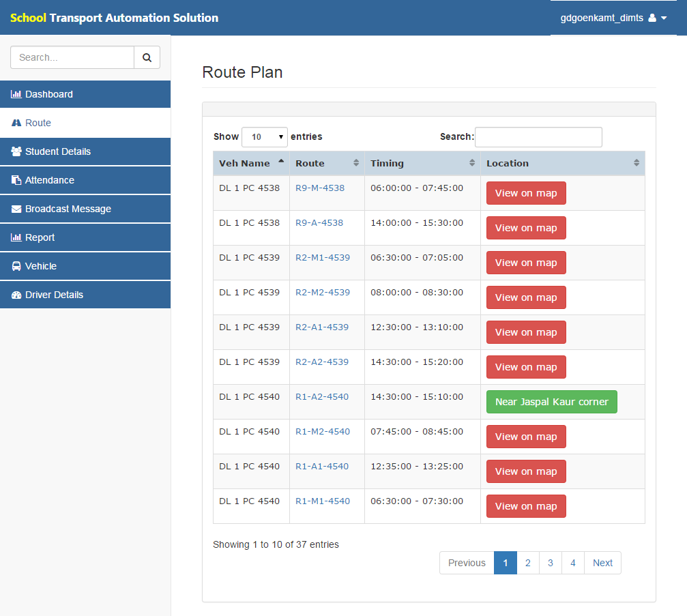Click the gdgoenkamt_dimts username text

point(602,18)
